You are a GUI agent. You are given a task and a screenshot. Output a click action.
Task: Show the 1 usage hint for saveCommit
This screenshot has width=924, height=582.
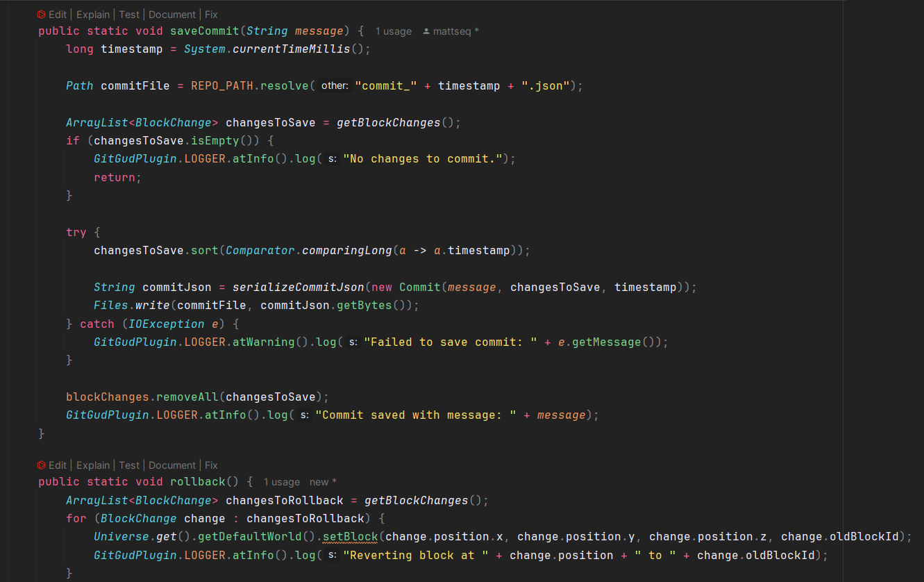click(393, 31)
